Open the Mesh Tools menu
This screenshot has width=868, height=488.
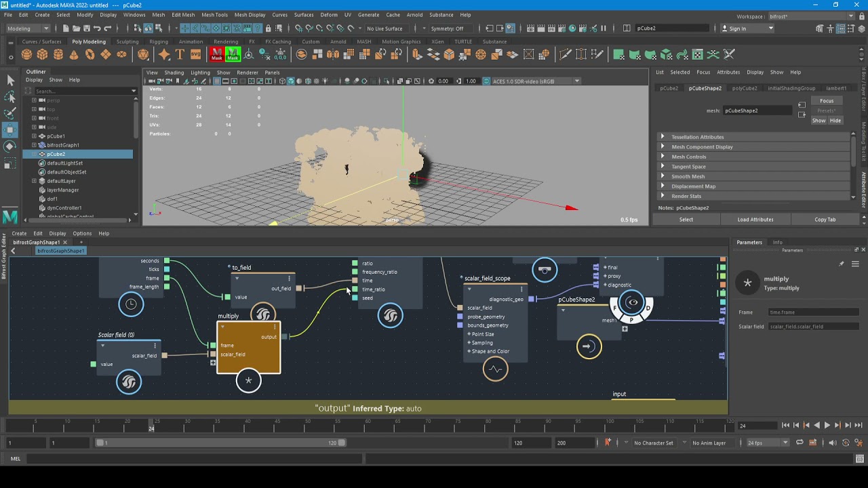point(214,15)
